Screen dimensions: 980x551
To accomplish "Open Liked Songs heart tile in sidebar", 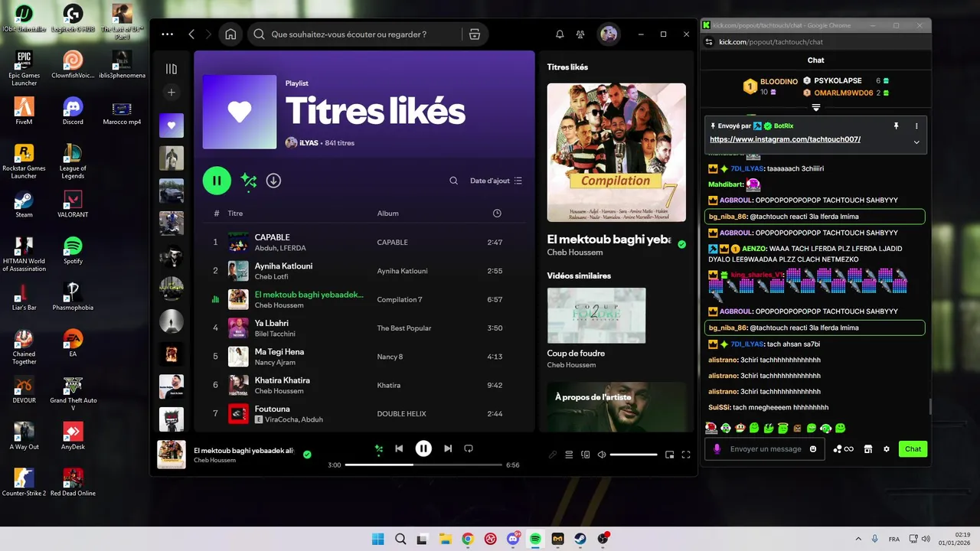I will tap(171, 126).
